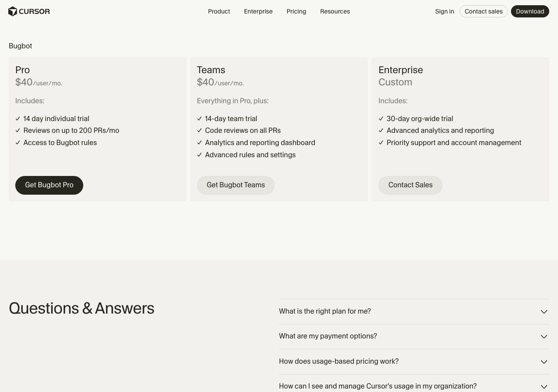Image resolution: width=558 pixels, height=392 pixels.
Task: Click Get Bugbot Pro button
Action: [49, 185]
